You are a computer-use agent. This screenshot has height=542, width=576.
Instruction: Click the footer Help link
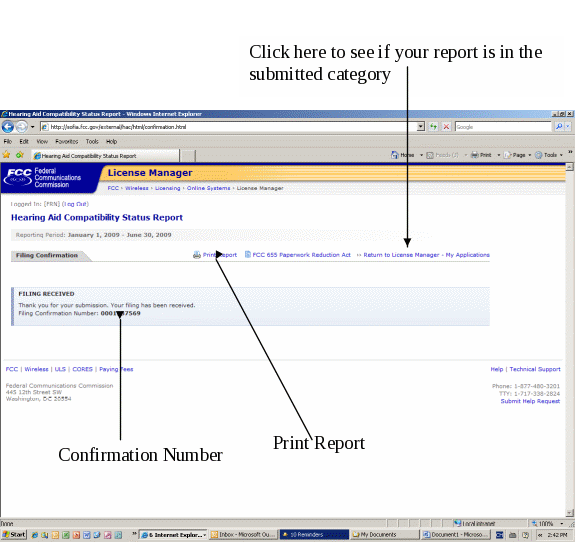tap(497, 369)
